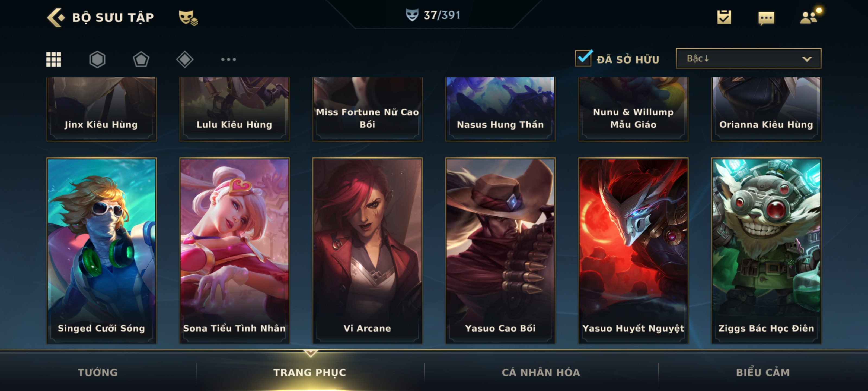Select the Vi Arcane skin card
The image size is (868, 391).
coord(367,251)
